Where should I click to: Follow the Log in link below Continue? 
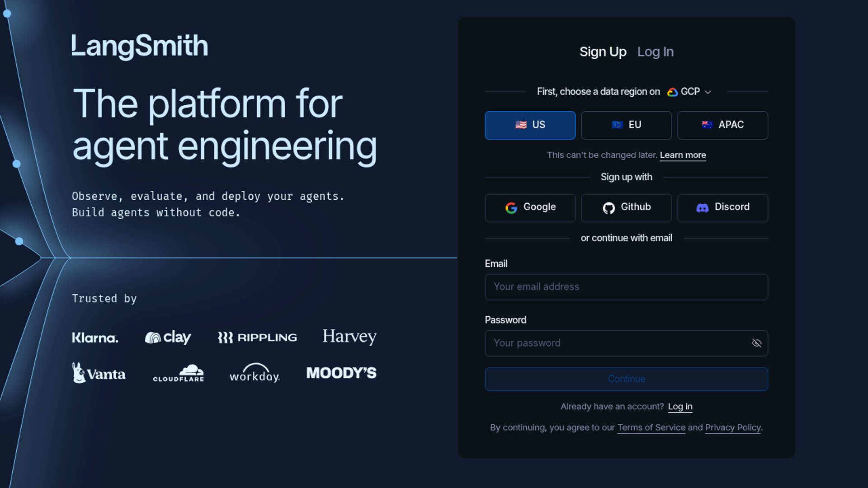pyautogui.click(x=680, y=407)
